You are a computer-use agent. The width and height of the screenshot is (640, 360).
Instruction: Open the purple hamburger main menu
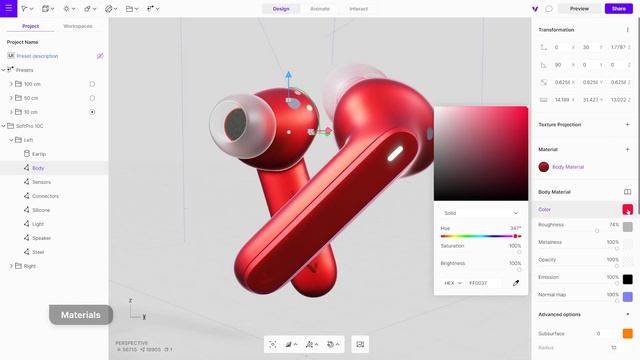(9, 8)
